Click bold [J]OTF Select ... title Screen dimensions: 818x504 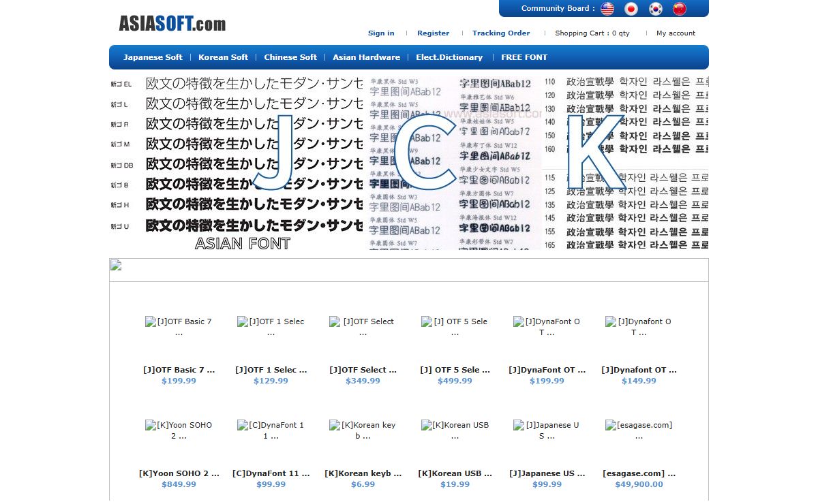[363, 370]
